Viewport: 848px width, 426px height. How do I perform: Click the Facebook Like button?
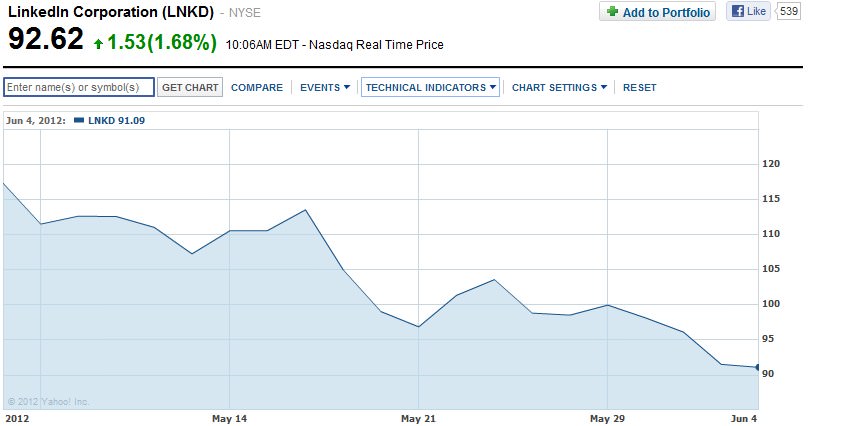coord(748,12)
